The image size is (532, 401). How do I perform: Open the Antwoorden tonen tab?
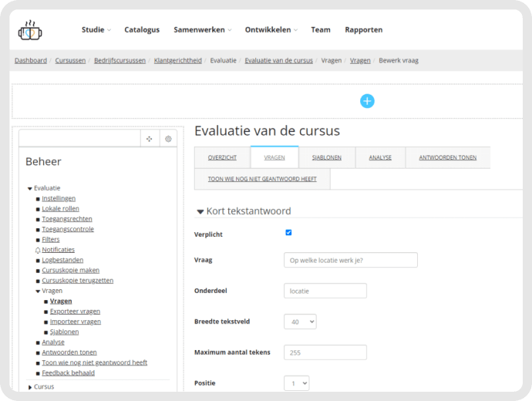coord(447,157)
